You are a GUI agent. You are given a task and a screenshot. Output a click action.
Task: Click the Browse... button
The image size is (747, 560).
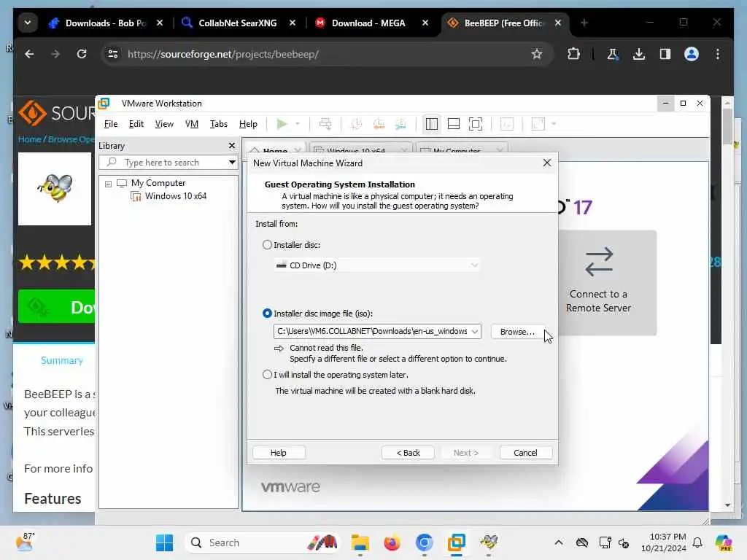(517, 332)
